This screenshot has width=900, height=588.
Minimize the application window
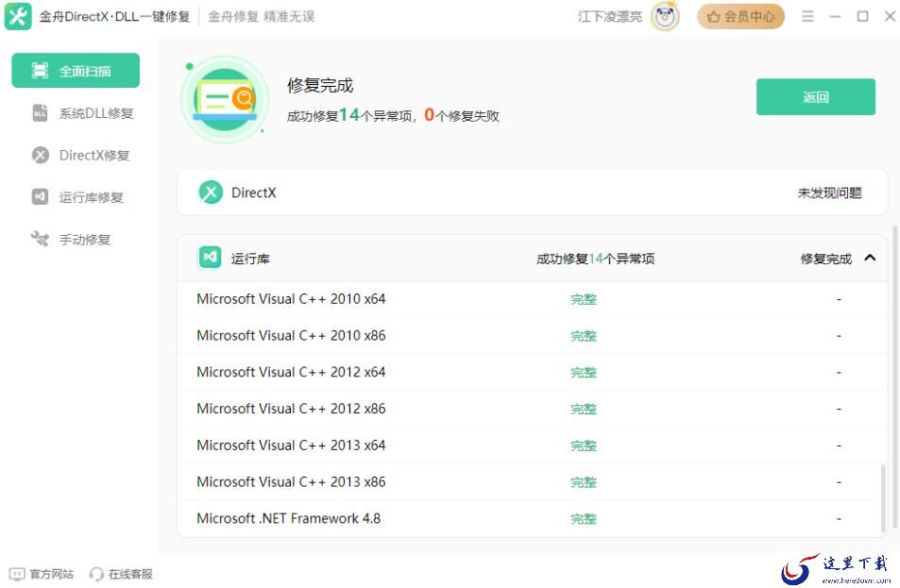835,17
